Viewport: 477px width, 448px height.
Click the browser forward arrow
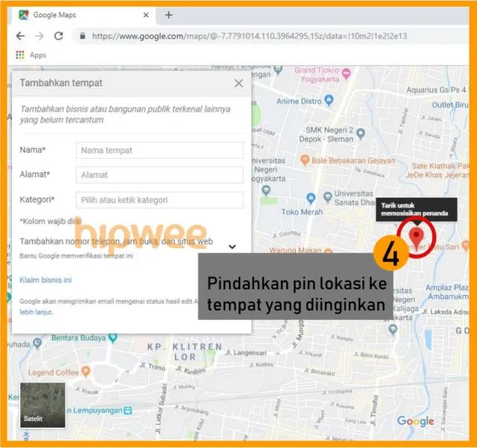[40, 37]
